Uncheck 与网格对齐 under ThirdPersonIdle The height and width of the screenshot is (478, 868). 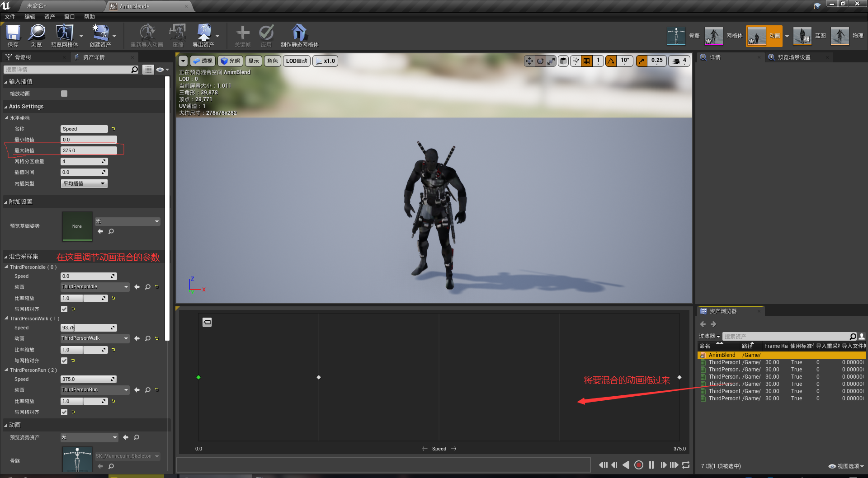pos(64,309)
